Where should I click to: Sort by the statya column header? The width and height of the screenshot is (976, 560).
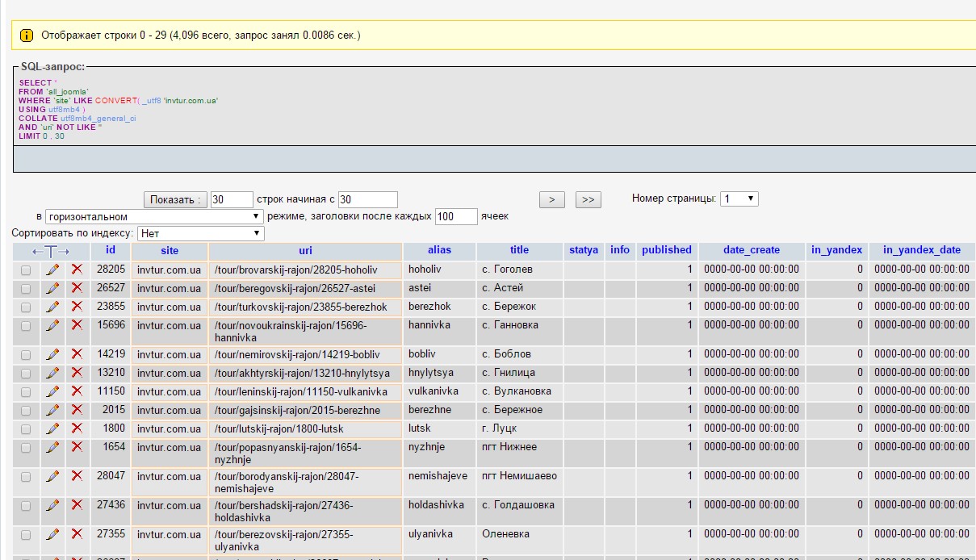[584, 250]
